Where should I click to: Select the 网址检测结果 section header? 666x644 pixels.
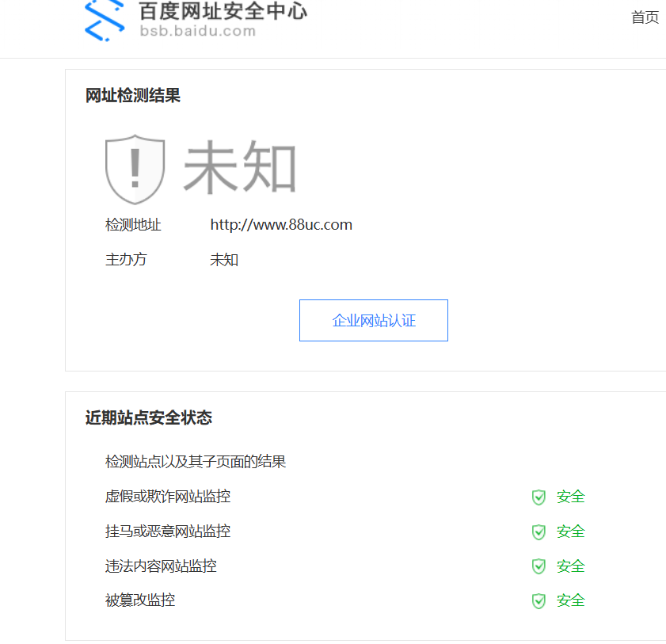point(133,95)
